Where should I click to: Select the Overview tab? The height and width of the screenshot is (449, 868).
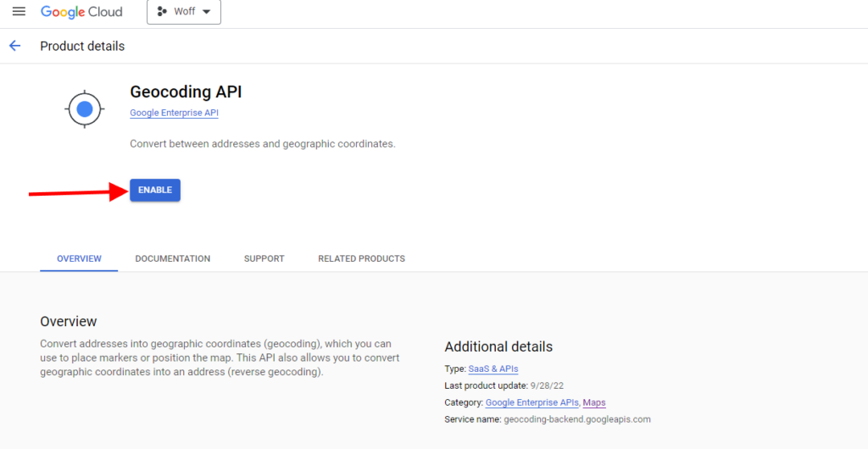point(79,258)
